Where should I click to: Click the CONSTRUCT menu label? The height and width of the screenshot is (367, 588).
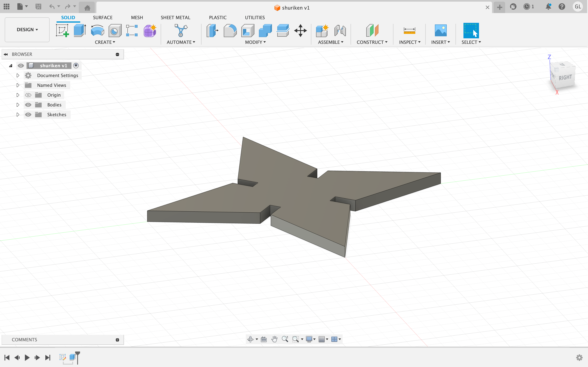click(x=372, y=42)
